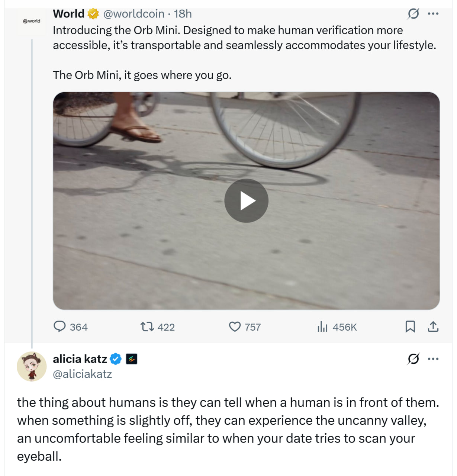
Task: Click the share icon on World's tweet
Action: [433, 327]
